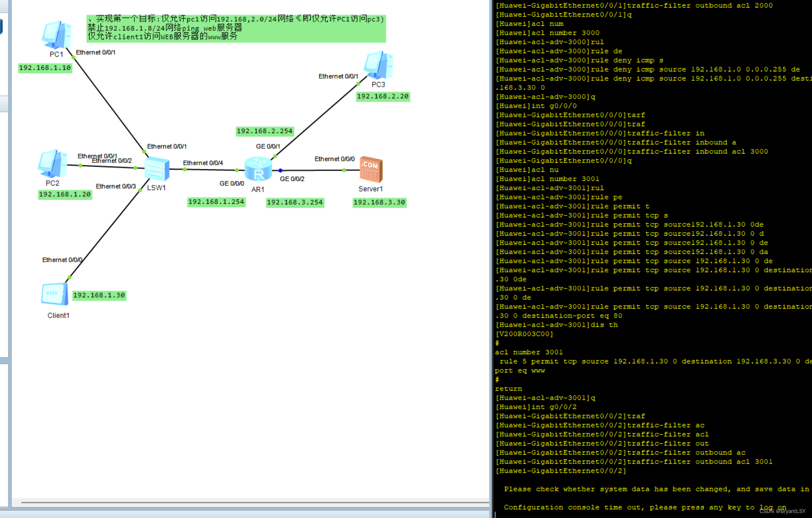This screenshot has width=812, height=518.
Task: Click the Ethernet 0/0/4 link label
Action: [203, 163]
